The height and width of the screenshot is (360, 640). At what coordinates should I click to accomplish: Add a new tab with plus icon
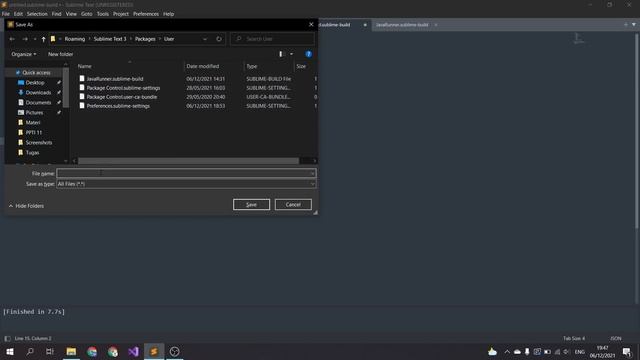click(x=626, y=24)
